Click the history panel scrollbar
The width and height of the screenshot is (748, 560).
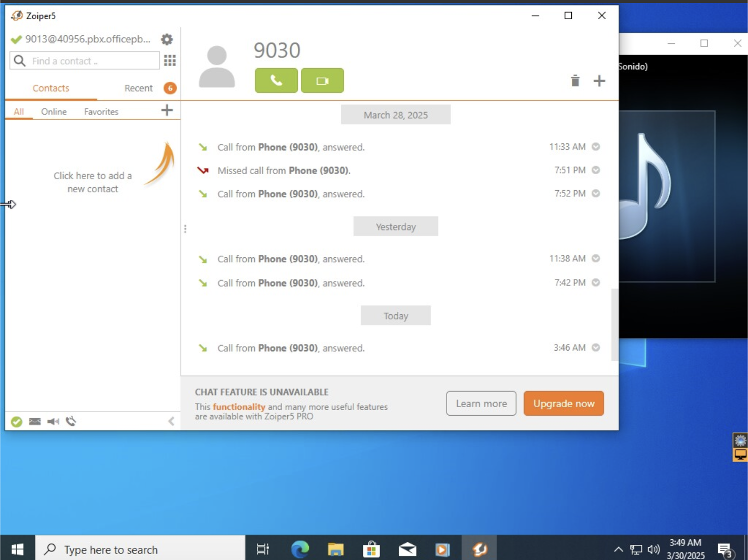click(x=614, y=324)
